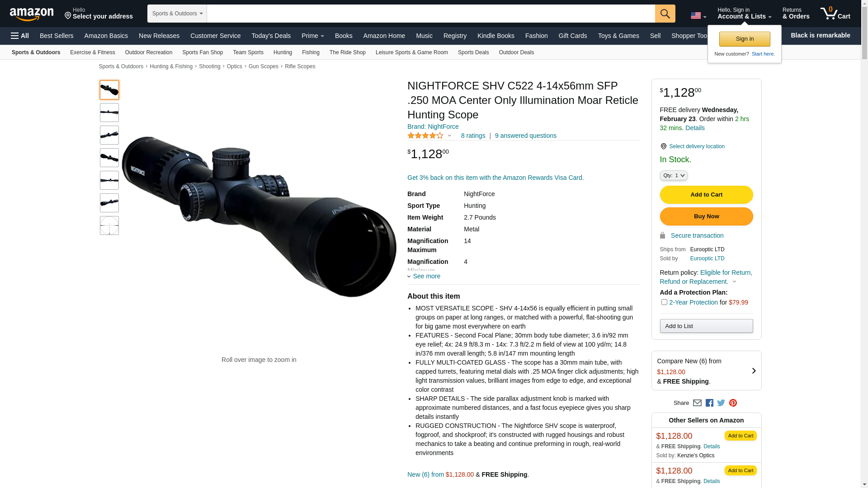Expand the star ratings popover arrow
868x488 pixels.
click(x=449, y=136)
